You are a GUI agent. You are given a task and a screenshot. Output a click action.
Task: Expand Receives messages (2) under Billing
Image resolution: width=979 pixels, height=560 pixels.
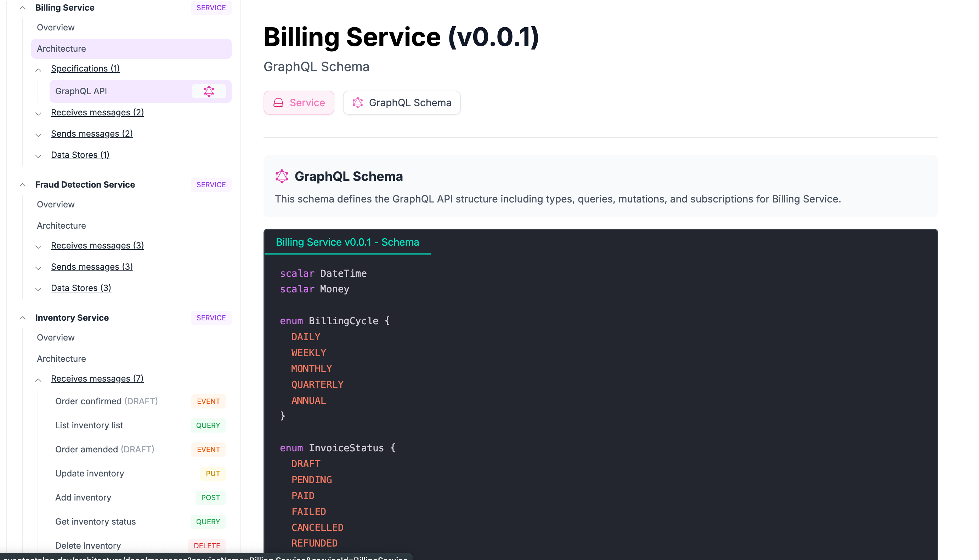pos(38,114)
